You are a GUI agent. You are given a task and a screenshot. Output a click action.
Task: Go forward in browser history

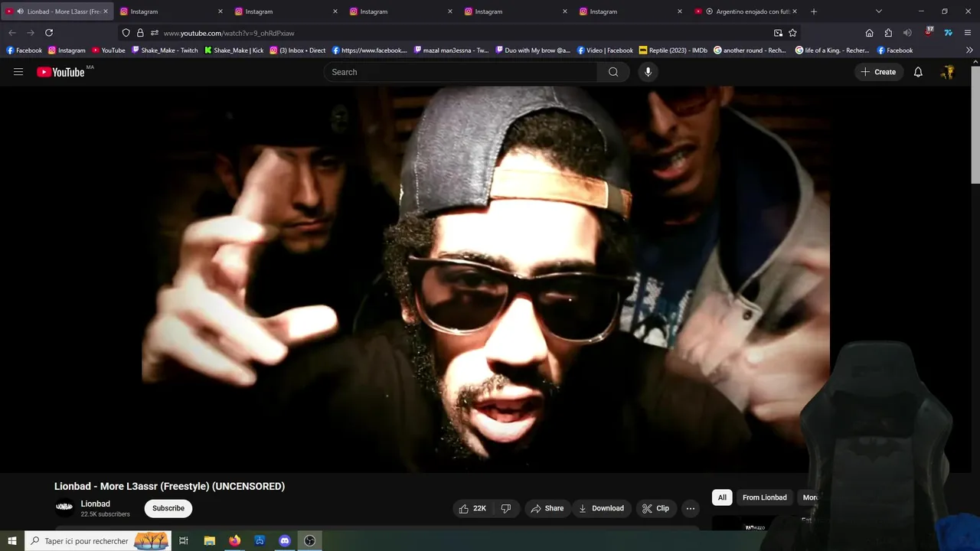(31, 33)
